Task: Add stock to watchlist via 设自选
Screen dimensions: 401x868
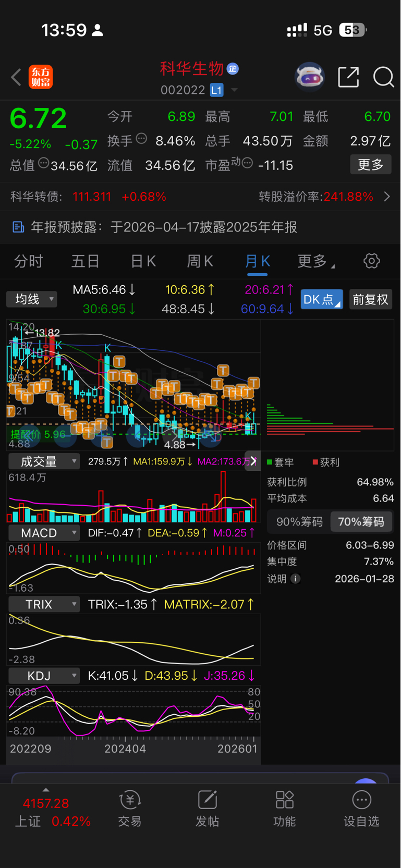Action: pyautogui.click(x=361, y=809)
